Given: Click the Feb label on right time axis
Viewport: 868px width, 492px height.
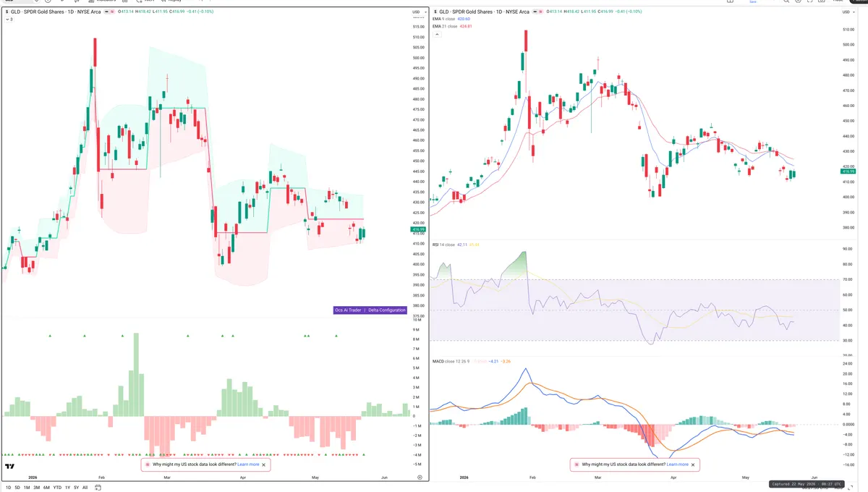Looking at the screenshot, I should coord(532,478).
